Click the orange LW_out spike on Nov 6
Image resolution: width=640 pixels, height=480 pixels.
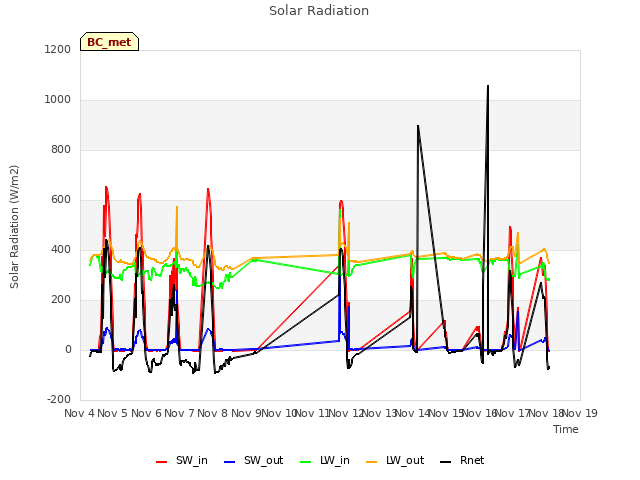[x=177, y=207]
